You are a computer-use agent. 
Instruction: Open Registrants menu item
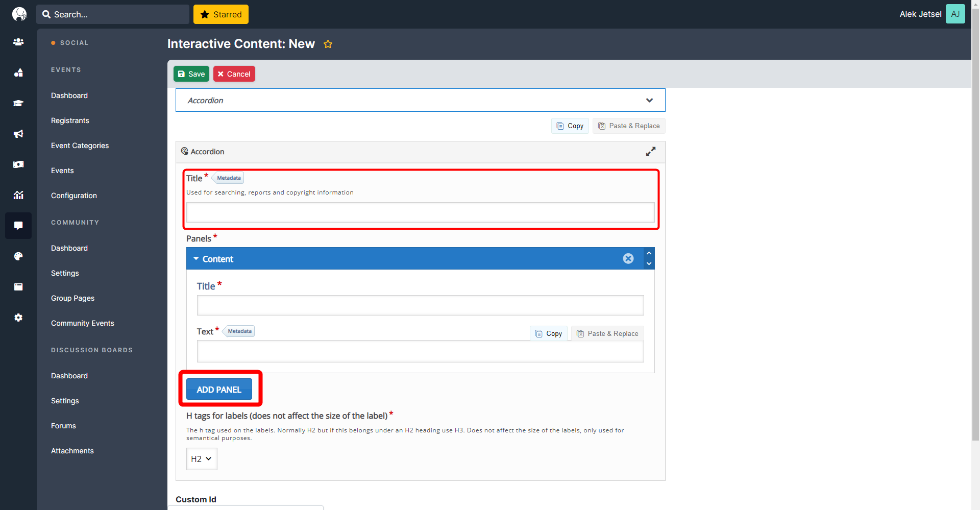point(70,120)
